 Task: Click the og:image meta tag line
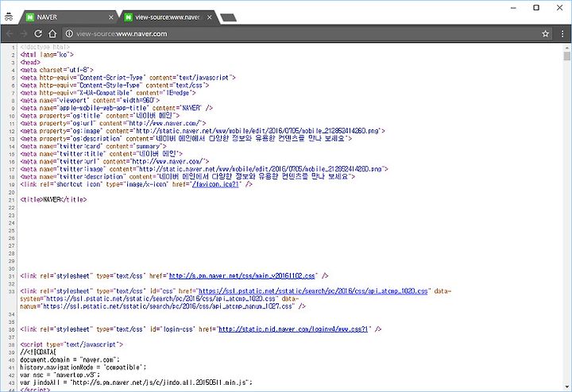(x=203, y=131)
